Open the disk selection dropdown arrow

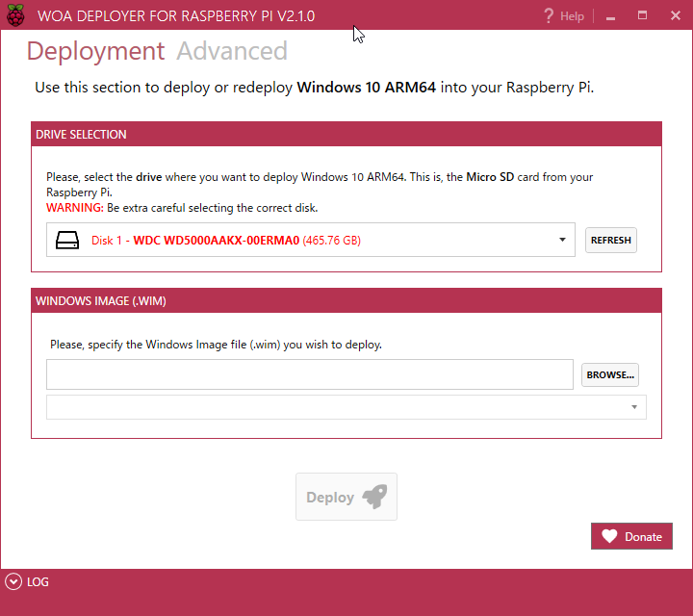click(x=562, y=240)
